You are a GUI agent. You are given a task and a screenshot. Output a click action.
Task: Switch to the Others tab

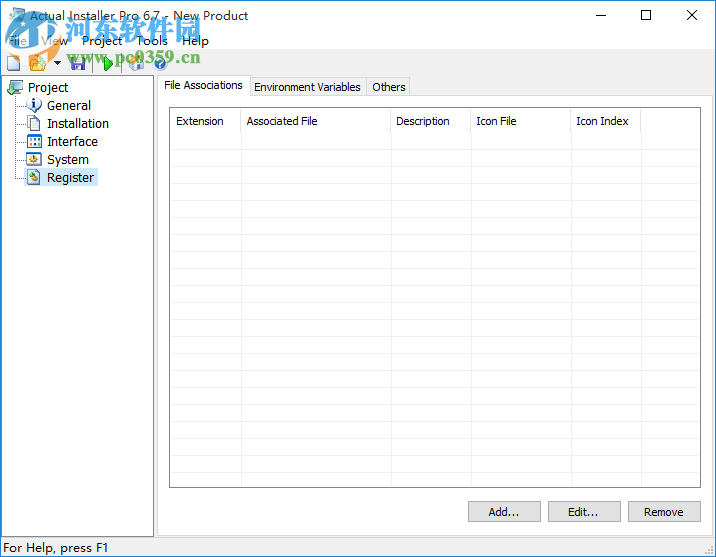pyautogui.click(x=389, y=87)
